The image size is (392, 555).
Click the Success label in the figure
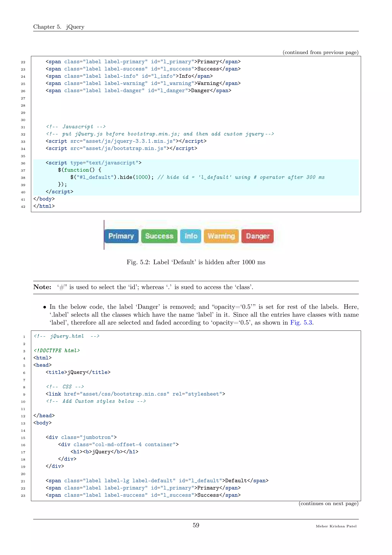(x=159, y=236)
